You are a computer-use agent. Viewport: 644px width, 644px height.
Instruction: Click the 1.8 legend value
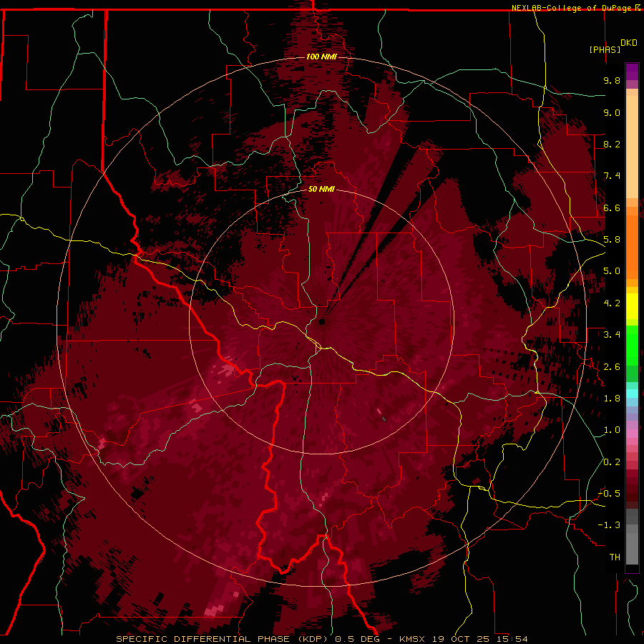pyautogui.click(x=612, y=399)
